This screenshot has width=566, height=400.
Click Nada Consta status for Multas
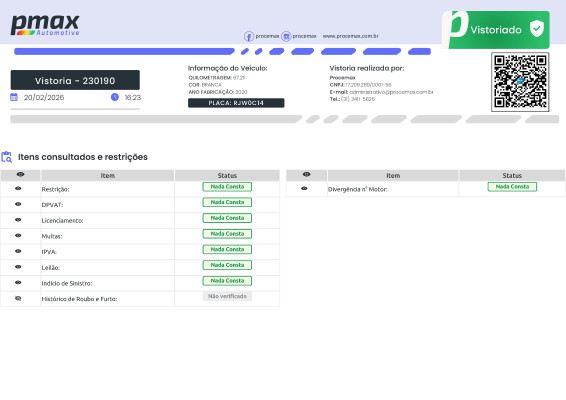click(227, 234)
